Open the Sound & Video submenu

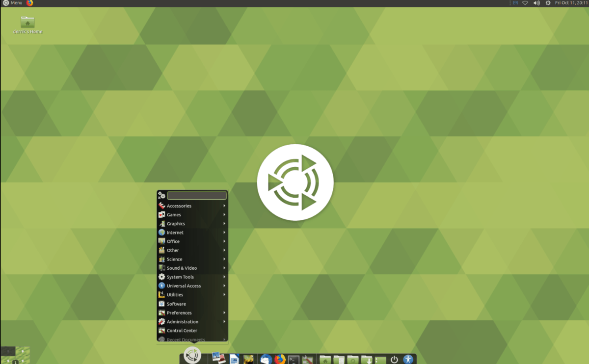(x=192, y=268)
